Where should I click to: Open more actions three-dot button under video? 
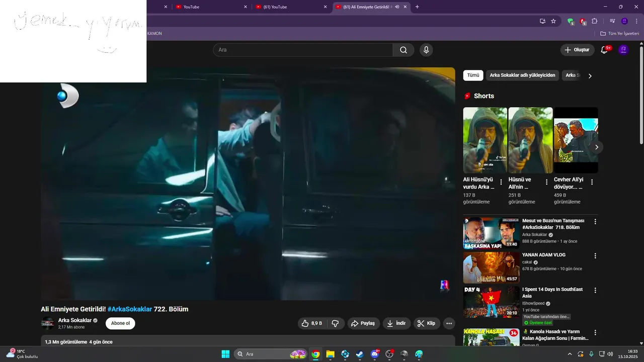coord(449,323)
